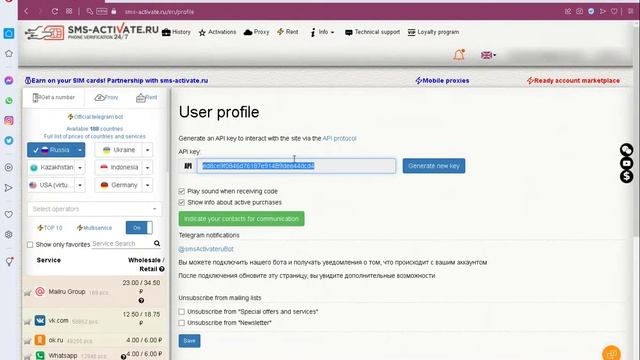Click the API icon beside key field

[x=188, y=166]
